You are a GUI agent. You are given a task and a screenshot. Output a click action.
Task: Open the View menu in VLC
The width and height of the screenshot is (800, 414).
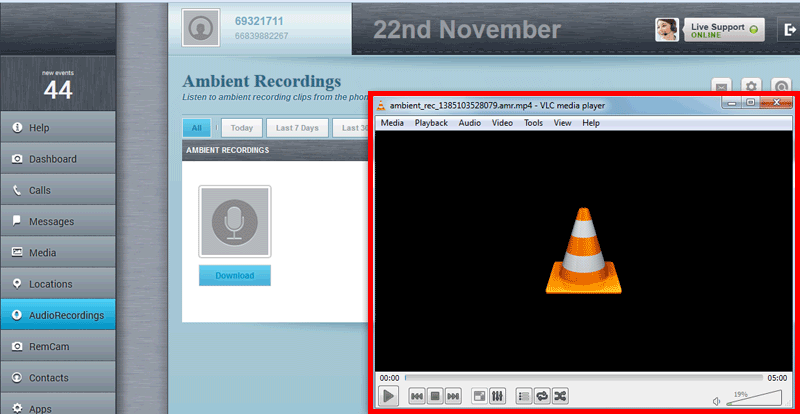[x=562, y=123]
